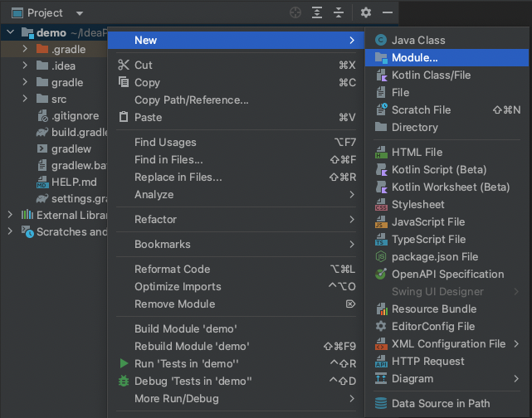Open More Run/Debug submenu
Screen dimensions: 532x418
pyautogui.click(x=237, y=398)
